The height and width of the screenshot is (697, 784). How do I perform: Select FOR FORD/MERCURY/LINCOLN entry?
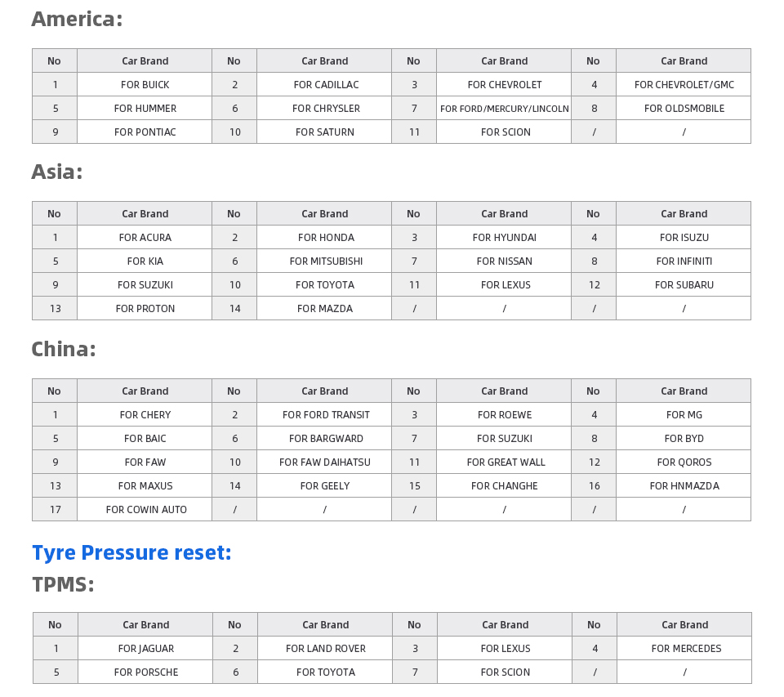coord(504,108)
